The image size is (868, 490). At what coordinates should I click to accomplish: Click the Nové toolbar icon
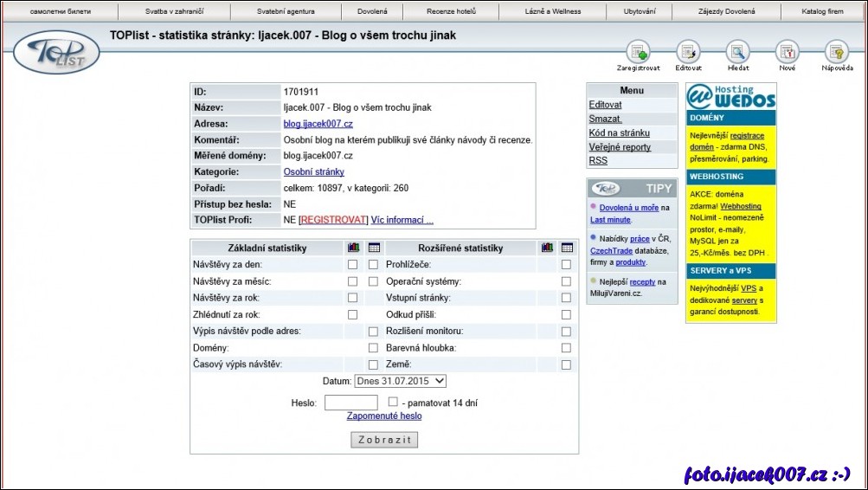(787, 52)
